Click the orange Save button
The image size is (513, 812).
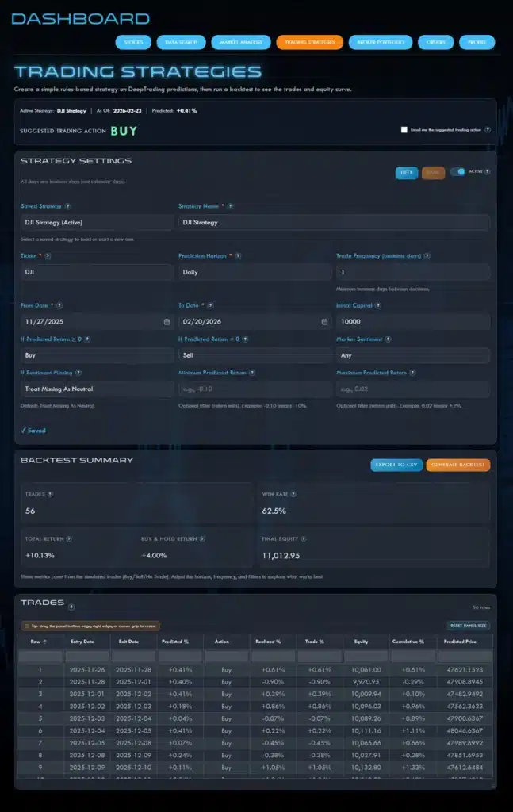(x=433, y=173)
